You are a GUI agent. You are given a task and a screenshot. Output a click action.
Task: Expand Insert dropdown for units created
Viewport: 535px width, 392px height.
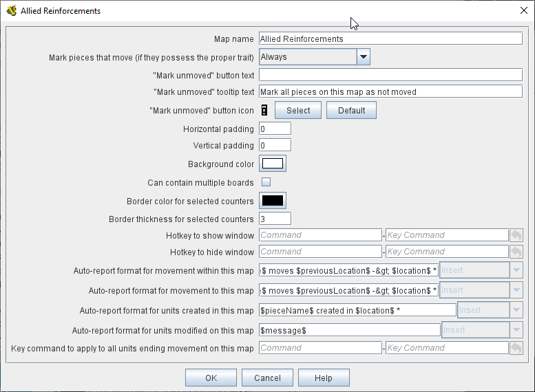click(x=516, y=310)
